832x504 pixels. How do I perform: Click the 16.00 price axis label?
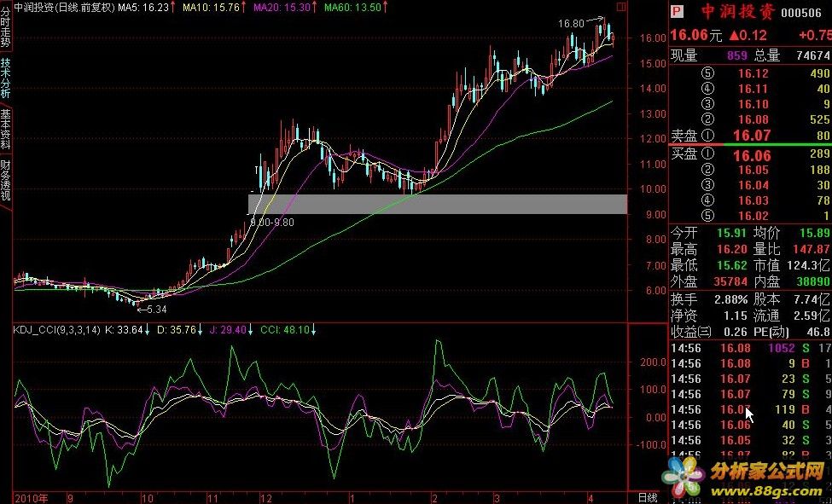pos(654,38)
